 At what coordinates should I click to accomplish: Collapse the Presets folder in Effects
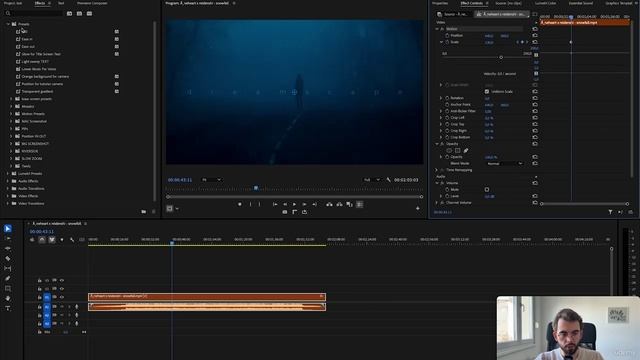click(8, 24)
